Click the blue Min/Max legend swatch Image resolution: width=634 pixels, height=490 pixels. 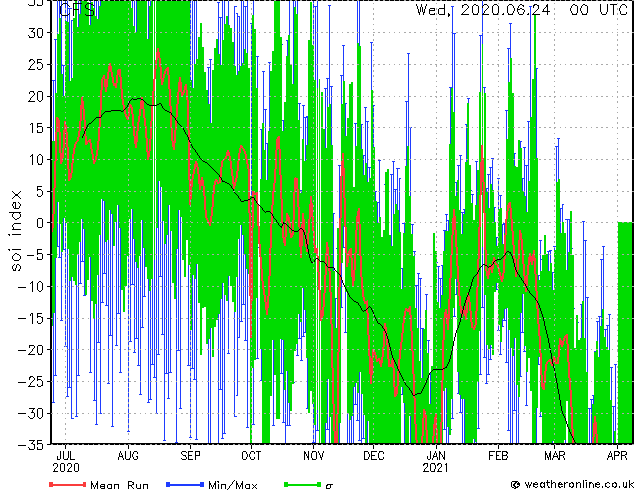(x=185, y=484)
